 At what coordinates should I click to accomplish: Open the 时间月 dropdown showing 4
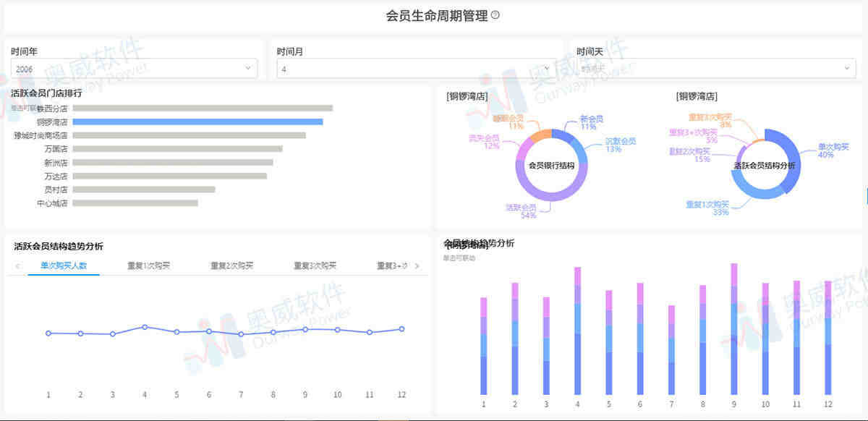pyautogui.click(x=417, y=69)
